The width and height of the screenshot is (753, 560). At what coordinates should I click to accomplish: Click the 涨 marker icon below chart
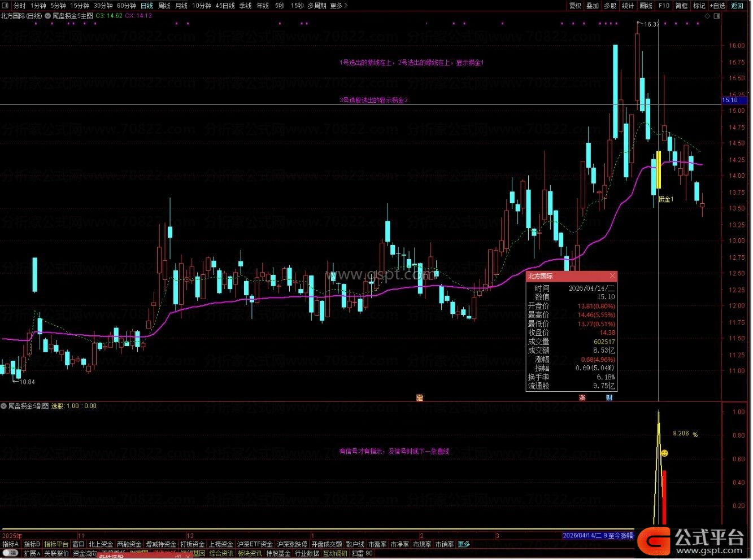(x=582, y=398)
